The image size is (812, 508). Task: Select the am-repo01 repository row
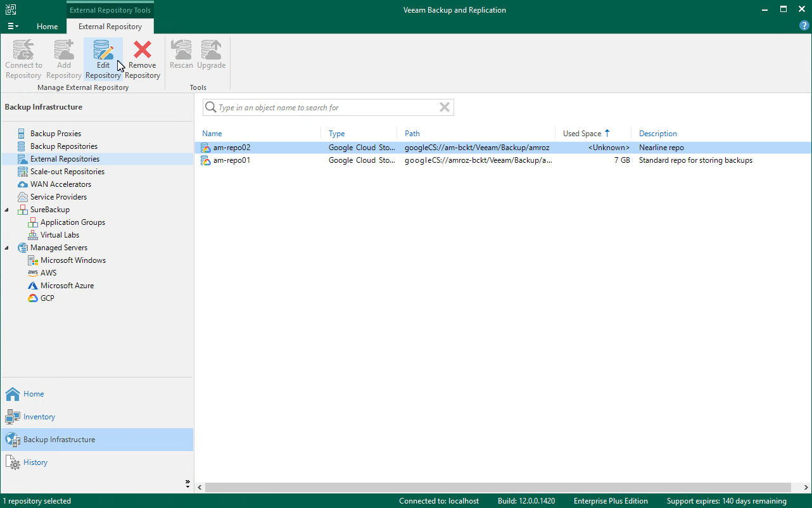coord(503,160)
